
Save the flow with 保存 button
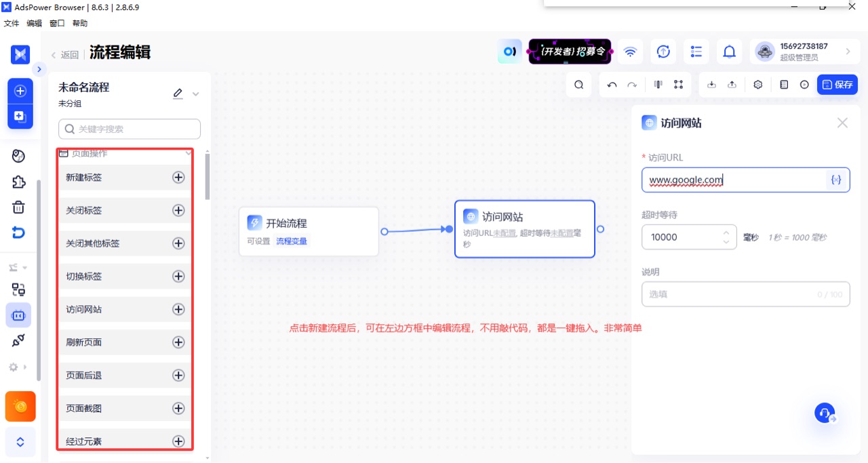(837, 85)
